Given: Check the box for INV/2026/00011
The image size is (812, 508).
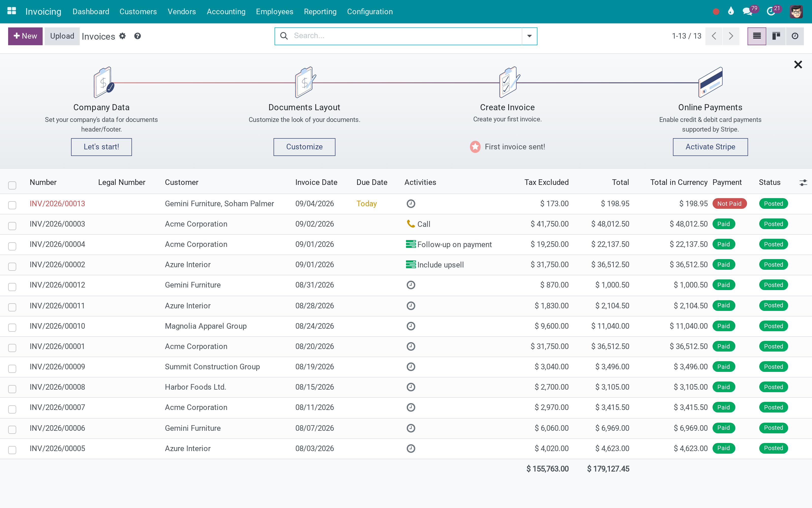Looking at the screenshot, I should click(x=12, y=307).
